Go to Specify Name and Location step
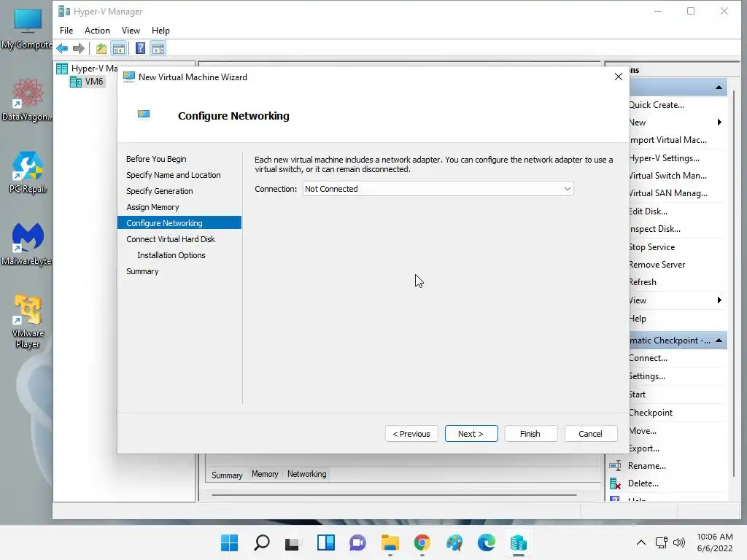Screen dimensions: 747x560 coord(174,175)
